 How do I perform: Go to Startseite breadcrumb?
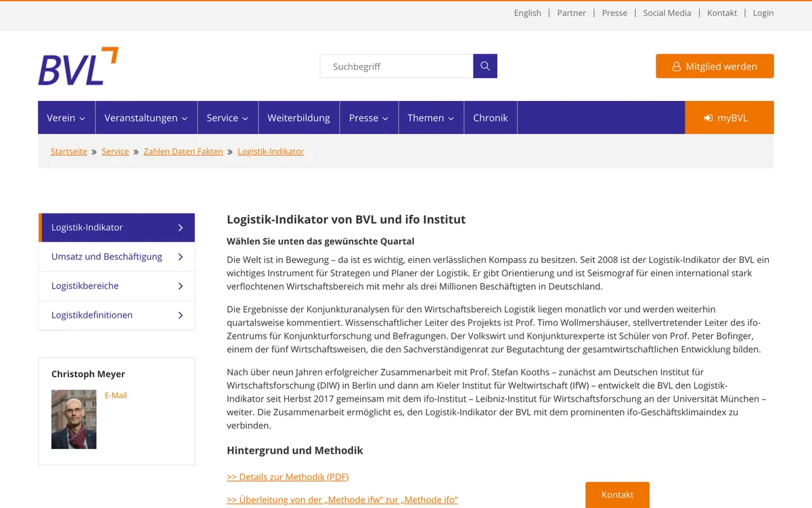point(69,152)
